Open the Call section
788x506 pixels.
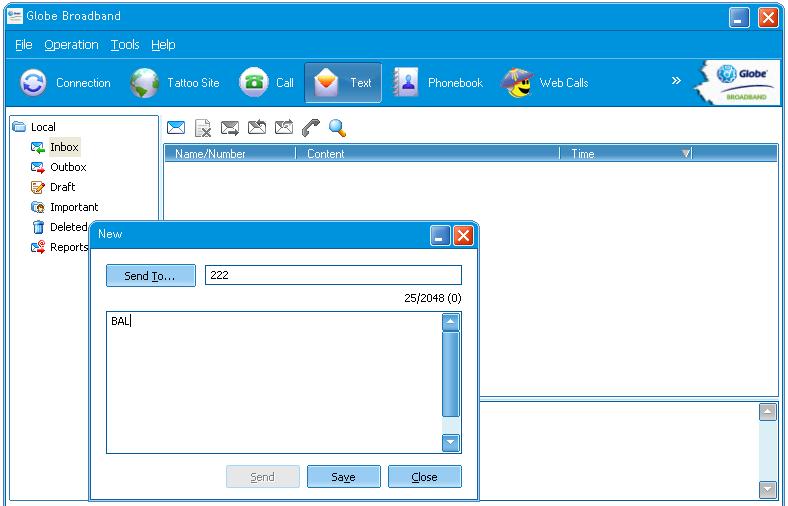[x=266, y=83]
